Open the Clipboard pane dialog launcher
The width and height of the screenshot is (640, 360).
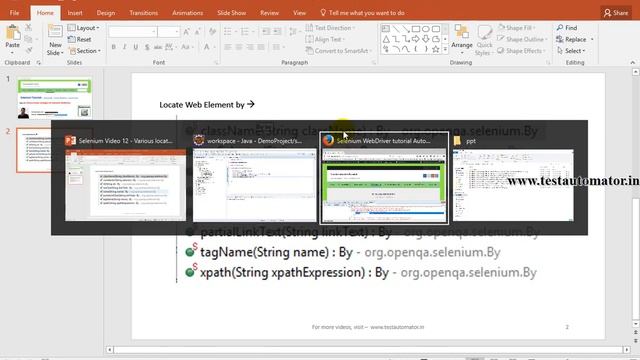click(x=39, y=63)
